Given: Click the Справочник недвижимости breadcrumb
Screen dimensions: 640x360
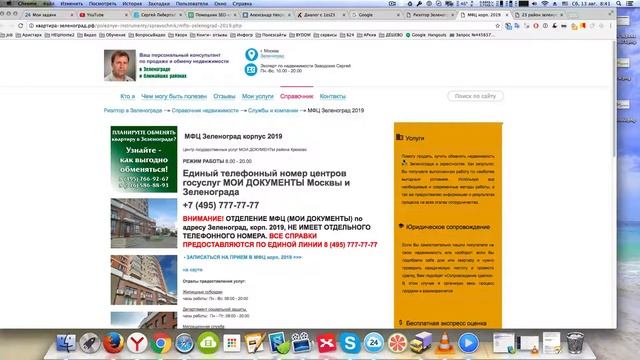Looking at the screenshot, I should point(205,111).
